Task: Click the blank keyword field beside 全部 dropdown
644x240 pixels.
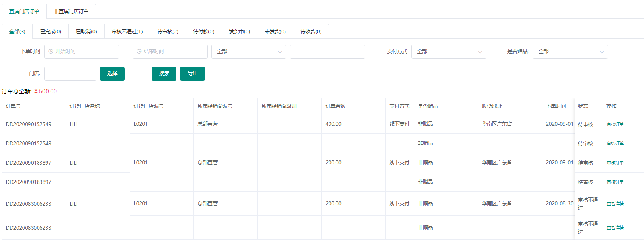Action: pyautogui.click(x=327, y=52)
